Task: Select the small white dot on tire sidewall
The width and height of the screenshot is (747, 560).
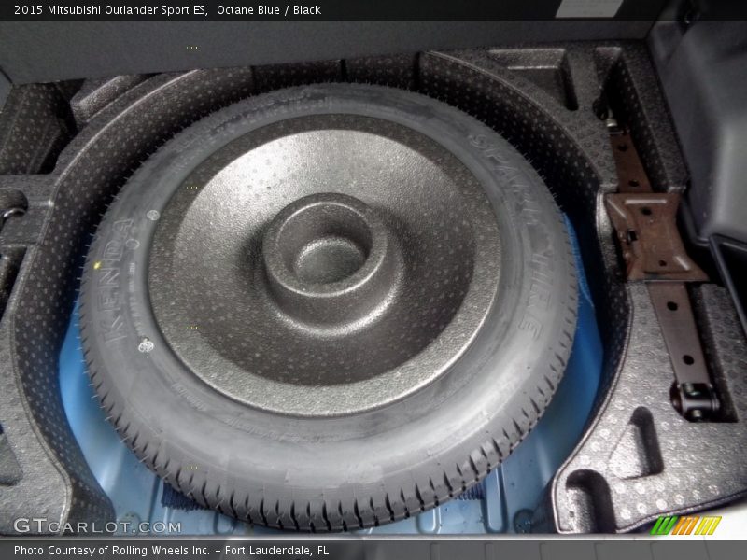Action: coord(145,346)
